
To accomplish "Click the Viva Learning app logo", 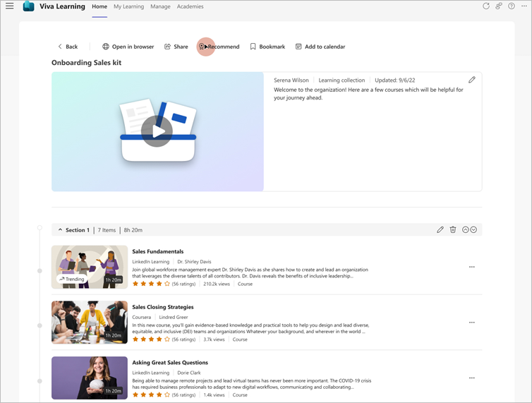I will pos(28,6).
